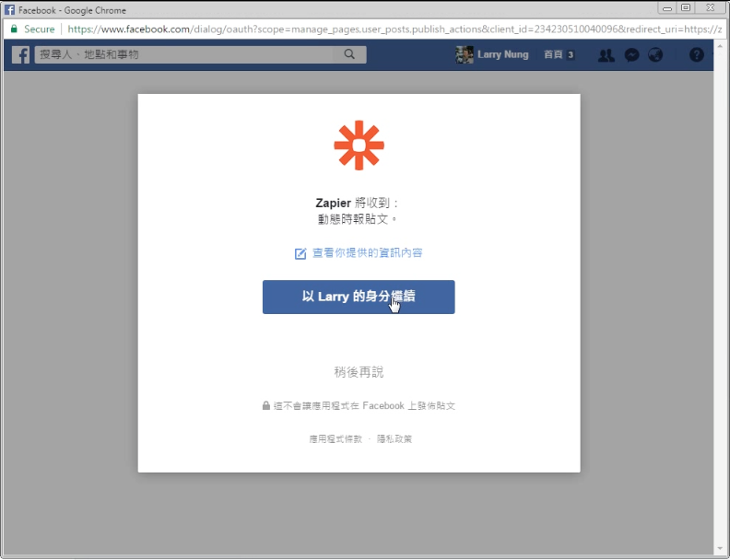Click the edit pencil icon beside 查看你提供的資訊內容
This screenshot has width=730, height=560.
pos(300,253)
